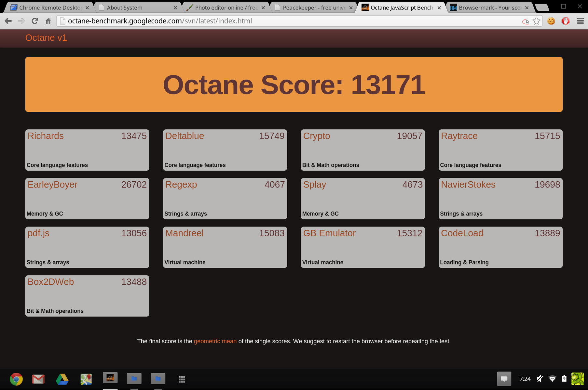Switch to the Peacekeeper tab
The image size is (588, 390).
(314, 7)
